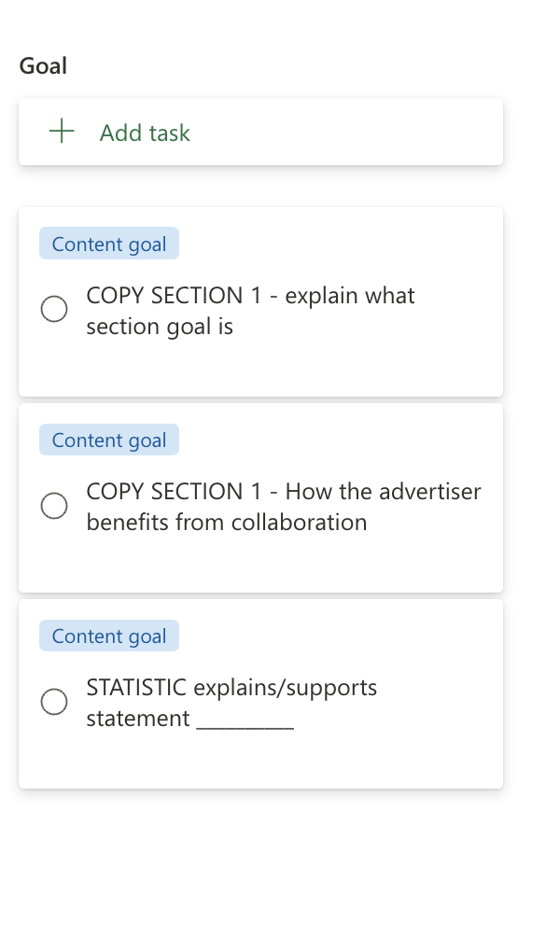Click blank space at bottom of second card

coord(260,566)
